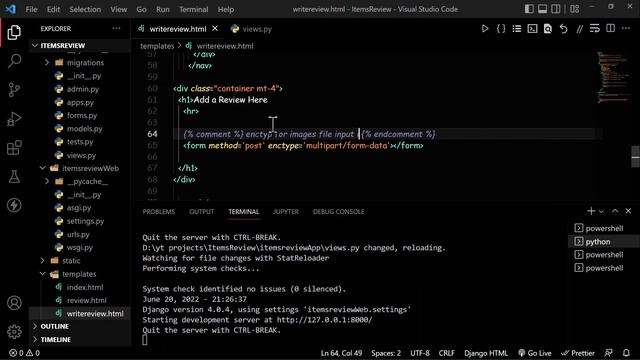Open the Explorer view in activity bar
640x360 pixels.
(x=14, y=32)
